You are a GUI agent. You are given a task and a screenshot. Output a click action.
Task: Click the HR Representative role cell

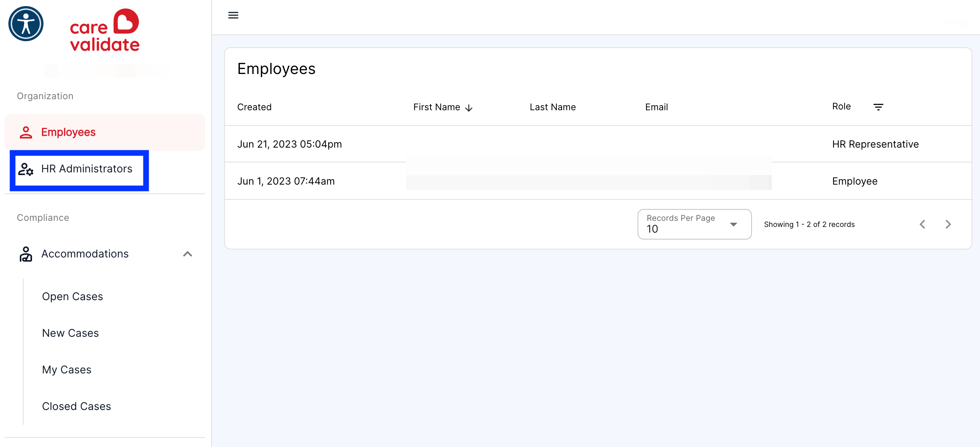[875, 144]
